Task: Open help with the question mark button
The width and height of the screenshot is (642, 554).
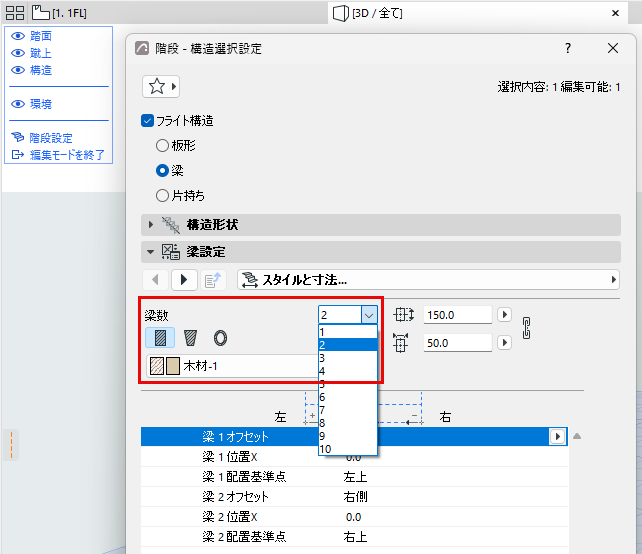Action: [x=567, y=48]
